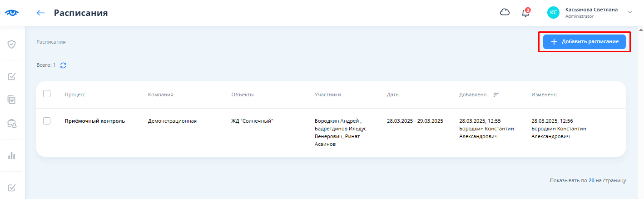Go back using the left arrow
The image size is (644, 199).
click(41, 13)
